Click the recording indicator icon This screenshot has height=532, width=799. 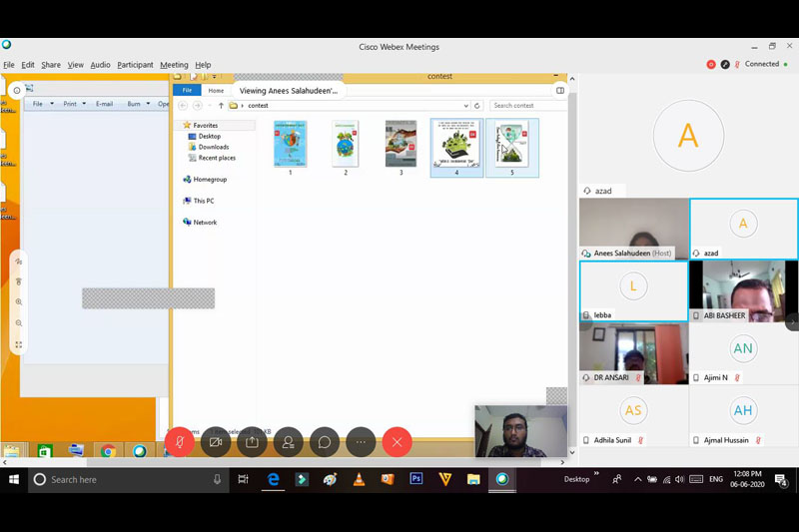(x=711, y=64)
